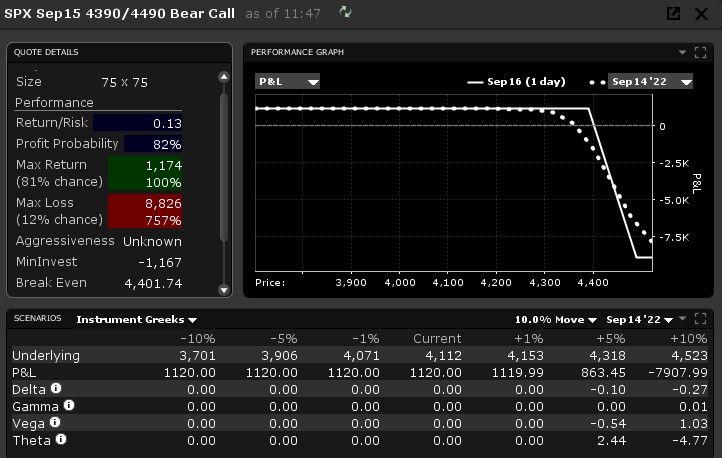This screenshot has width=722, height=458.
Task: Maximize the Performance Graph panel
Action: (x=698, y=52)
